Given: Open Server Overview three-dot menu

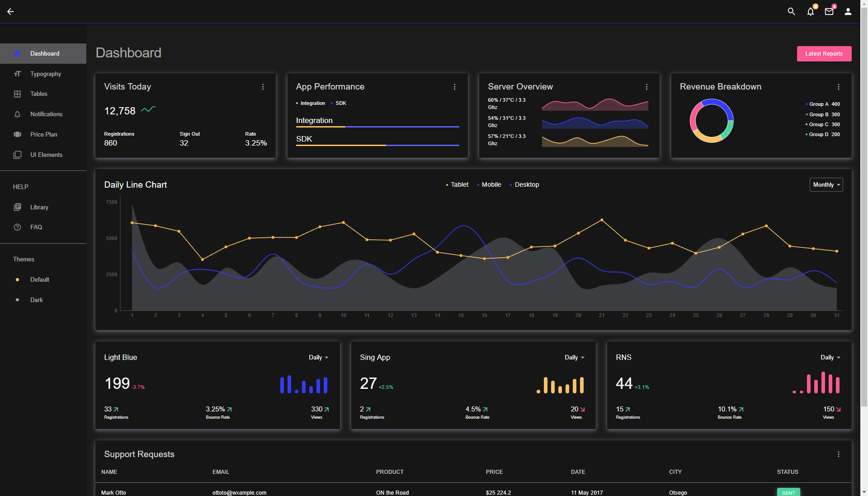Looking at the screenshot, I should point(646,87).
